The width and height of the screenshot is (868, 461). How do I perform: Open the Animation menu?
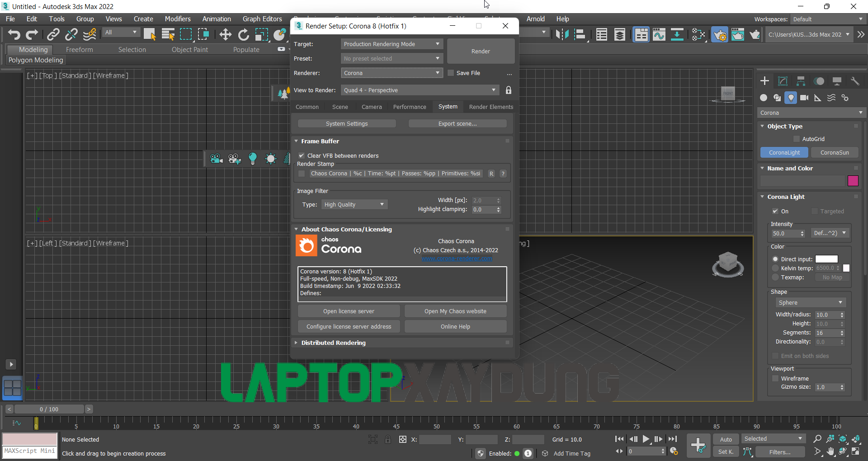point(217,19)
